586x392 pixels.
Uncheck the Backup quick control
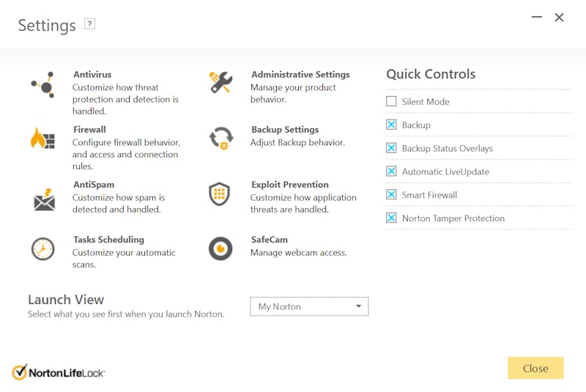[391, 125]
